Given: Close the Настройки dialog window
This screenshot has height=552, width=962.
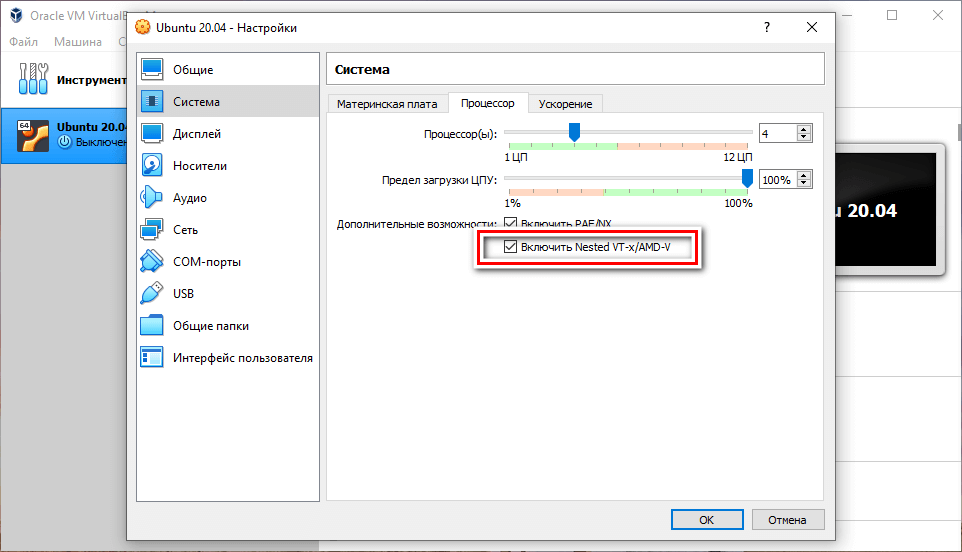Looking at the screenshot, I should [812, 27].
